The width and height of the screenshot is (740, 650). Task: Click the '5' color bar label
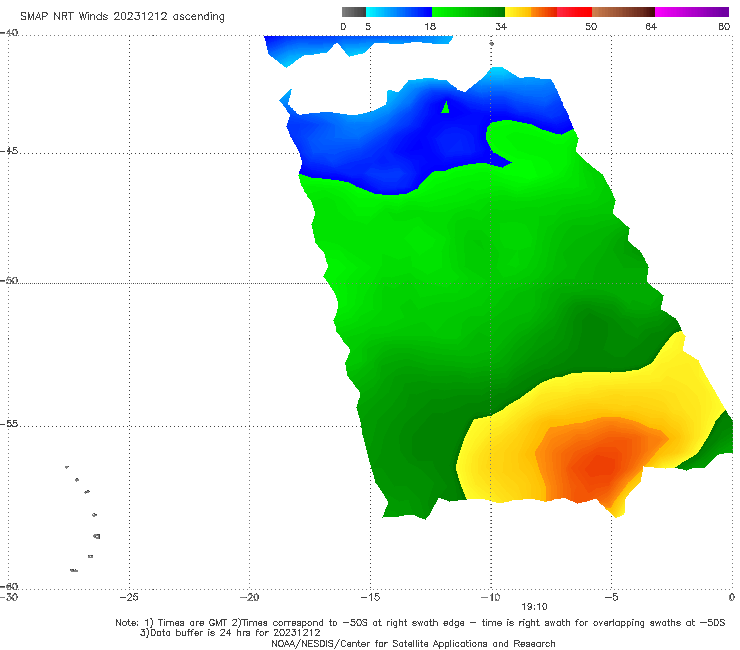(368, 27)
